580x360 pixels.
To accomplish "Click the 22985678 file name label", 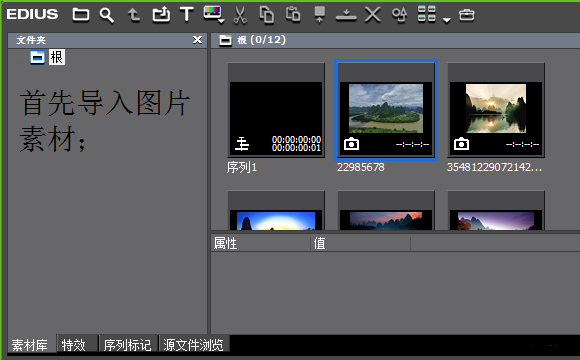I will point(361,167).
